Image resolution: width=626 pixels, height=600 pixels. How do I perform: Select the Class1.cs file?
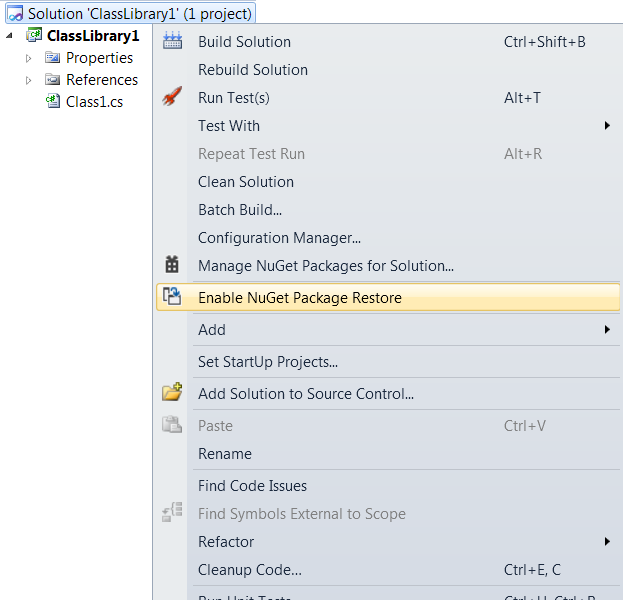(x=94, y=102)
